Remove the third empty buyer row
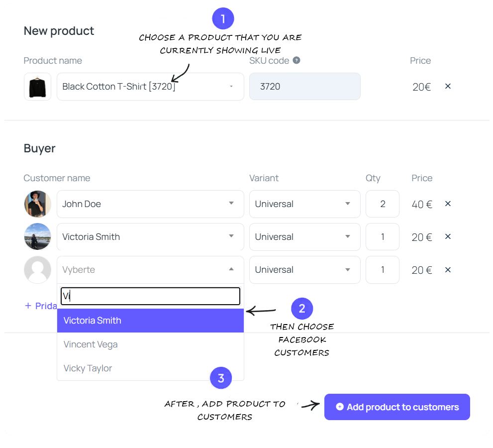This screenshot has width=493, height=448. click(448, 269)
